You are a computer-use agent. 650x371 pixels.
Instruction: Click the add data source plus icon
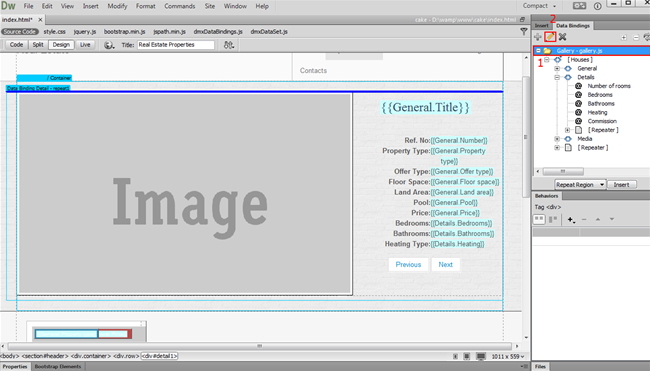(538, 37)
